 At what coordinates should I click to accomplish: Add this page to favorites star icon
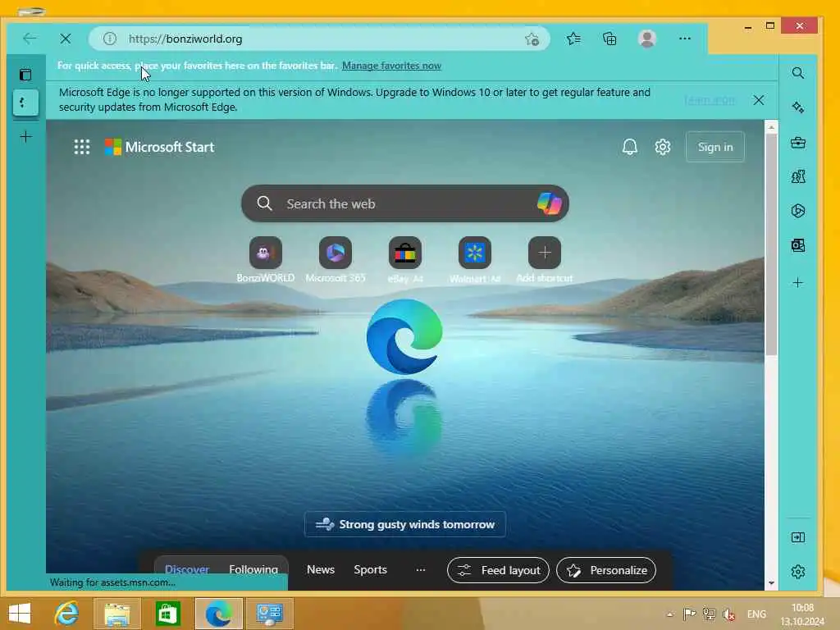click(532, 39)
